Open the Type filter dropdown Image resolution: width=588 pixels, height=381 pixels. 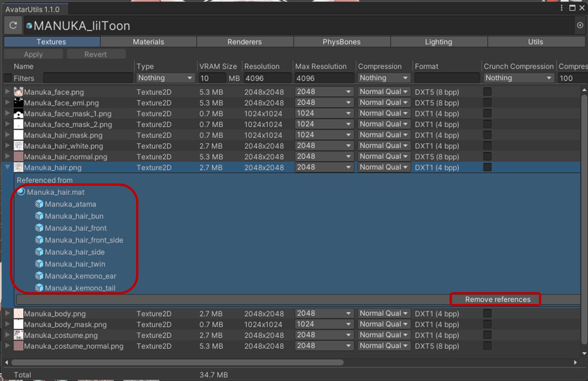click(165, 78)
